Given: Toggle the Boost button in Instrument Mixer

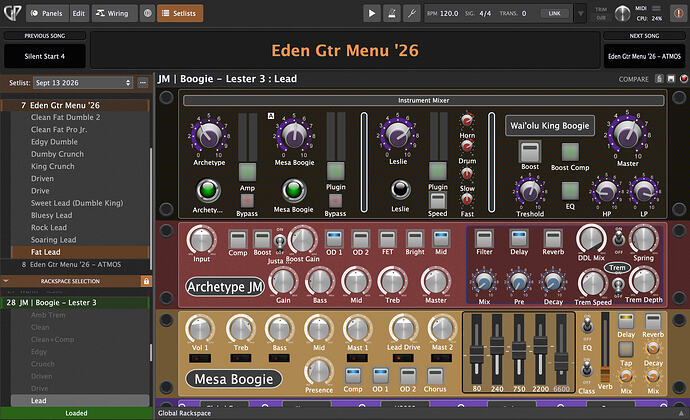Looking at the screenshot, I should click(530, 152).
